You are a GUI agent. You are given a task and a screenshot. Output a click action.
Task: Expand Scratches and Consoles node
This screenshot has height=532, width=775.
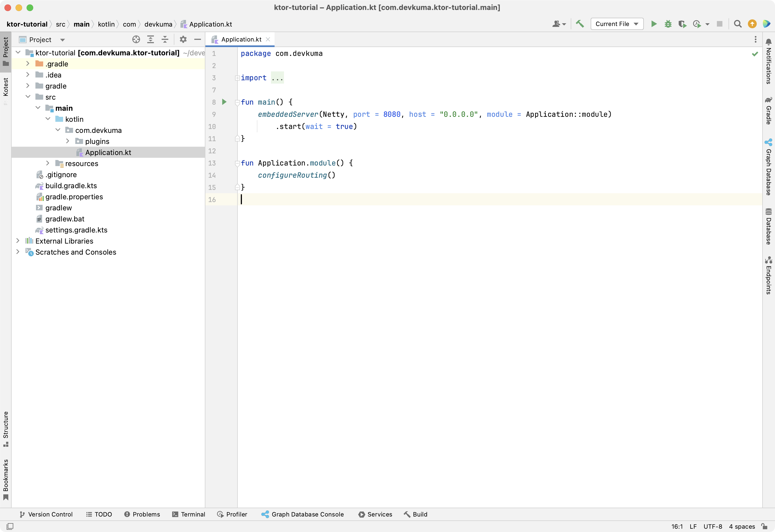tap(18, 252)
